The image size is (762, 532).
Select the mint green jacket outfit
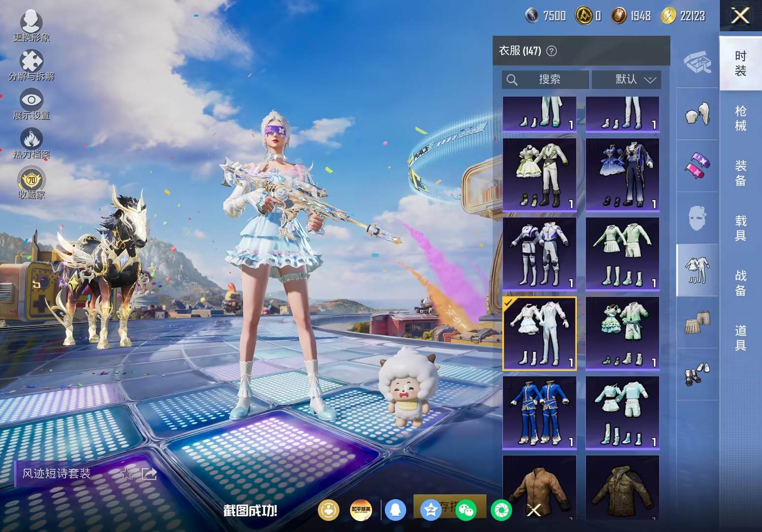[x=623, y=254]
